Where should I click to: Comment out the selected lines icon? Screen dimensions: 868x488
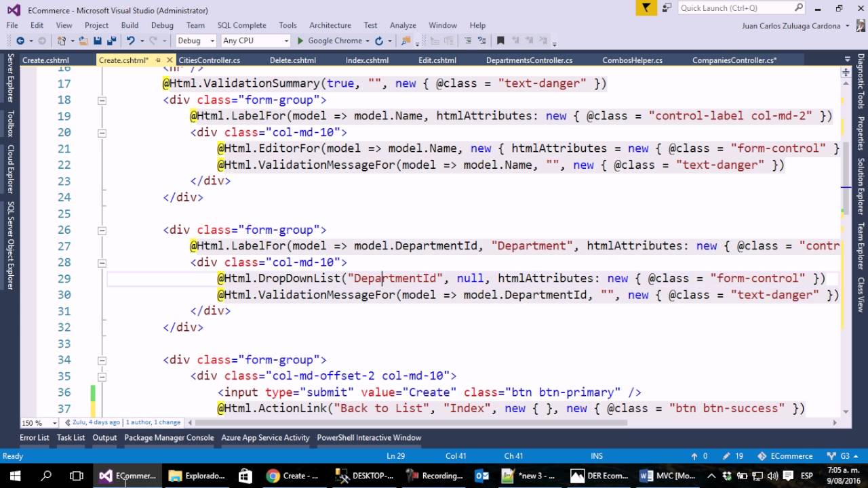pos(468,41)
